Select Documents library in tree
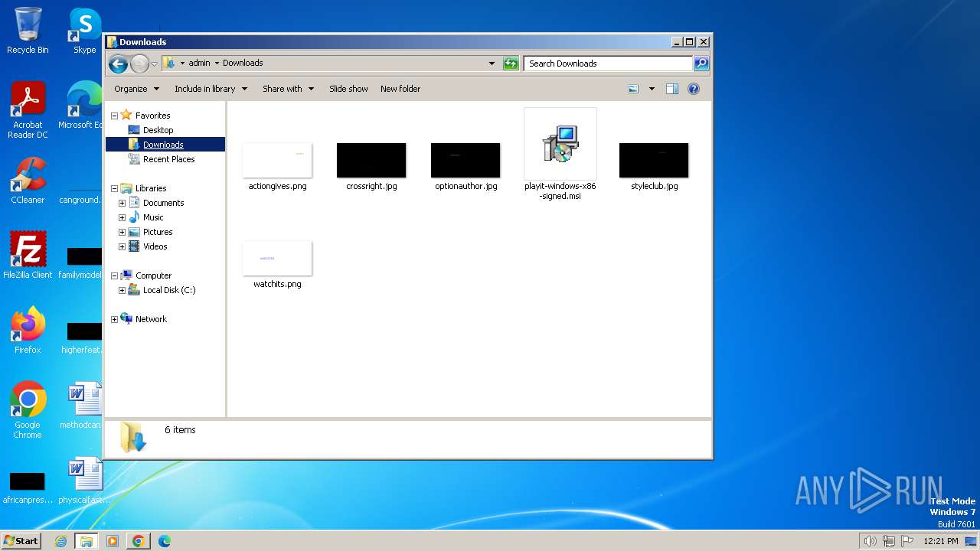980x551 pixels. 163,203
